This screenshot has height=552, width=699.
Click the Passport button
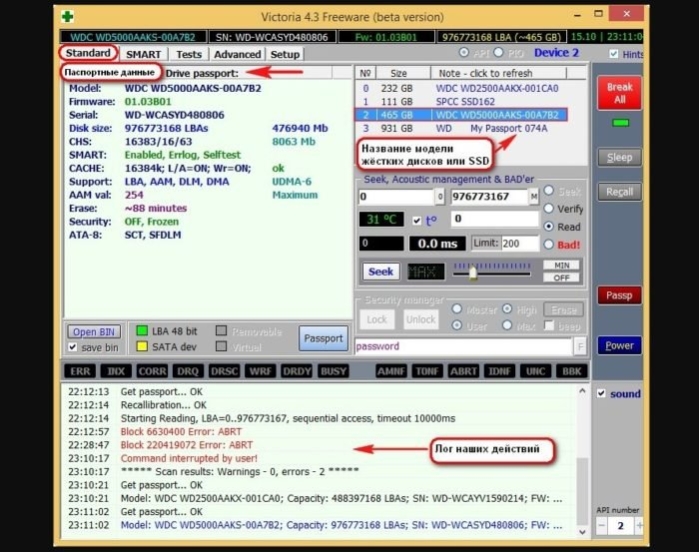point(323,338)
